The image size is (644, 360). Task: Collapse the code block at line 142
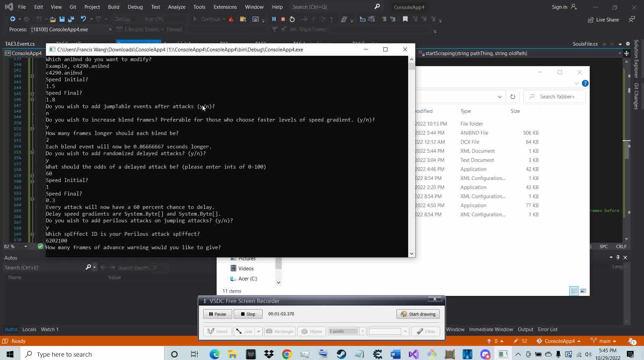click(x=33, y=76)
